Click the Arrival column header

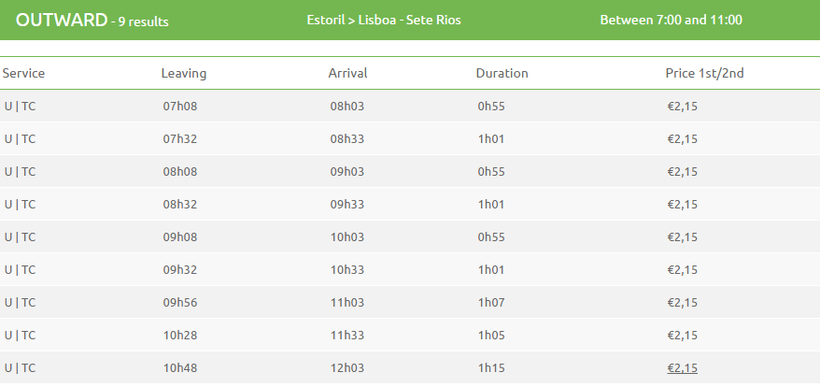pyautogui.click(x=348, y=73)
